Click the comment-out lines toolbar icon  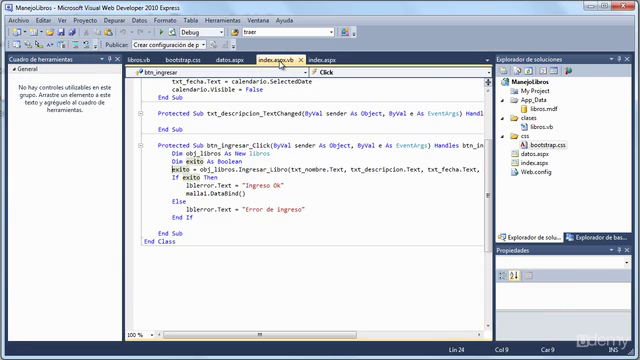pos(76,45)
